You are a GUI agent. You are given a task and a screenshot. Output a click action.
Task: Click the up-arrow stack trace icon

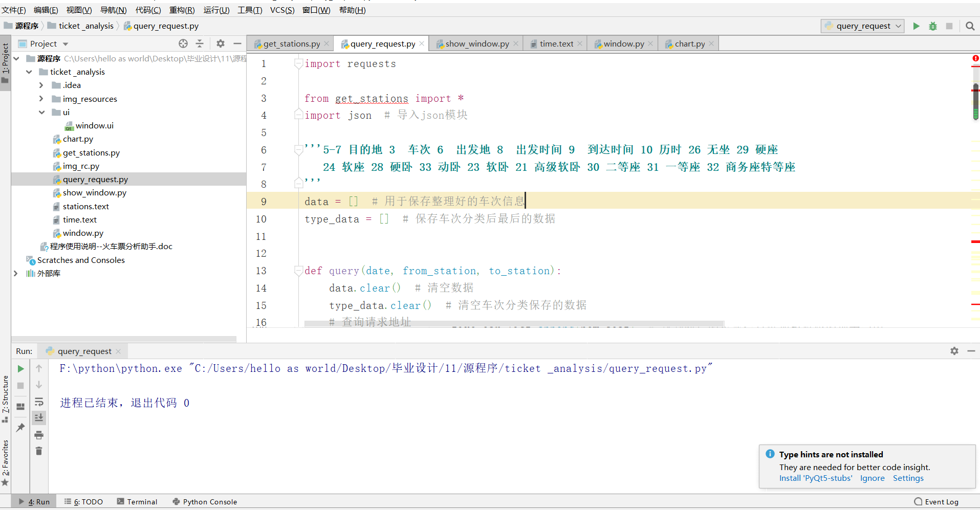(x=39, y=368)
